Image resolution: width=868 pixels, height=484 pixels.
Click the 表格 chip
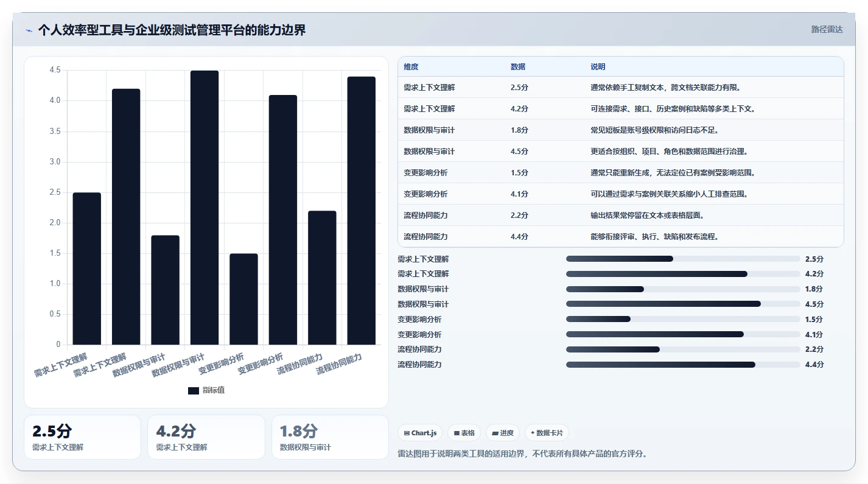tap(464, 433)
